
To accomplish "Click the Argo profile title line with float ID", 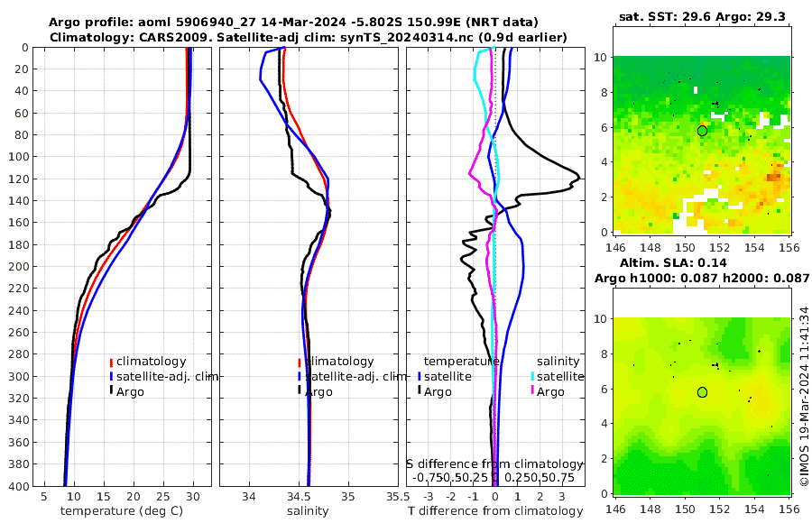I will (293, 23).
